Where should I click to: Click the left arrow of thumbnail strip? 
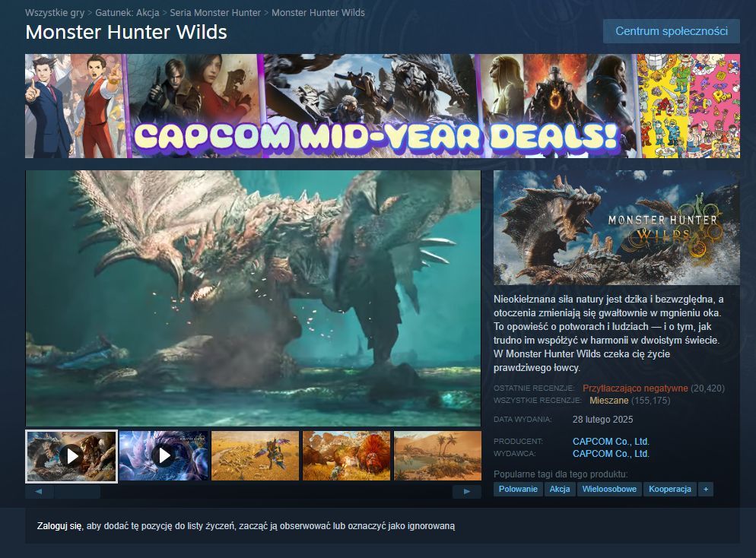39,492
